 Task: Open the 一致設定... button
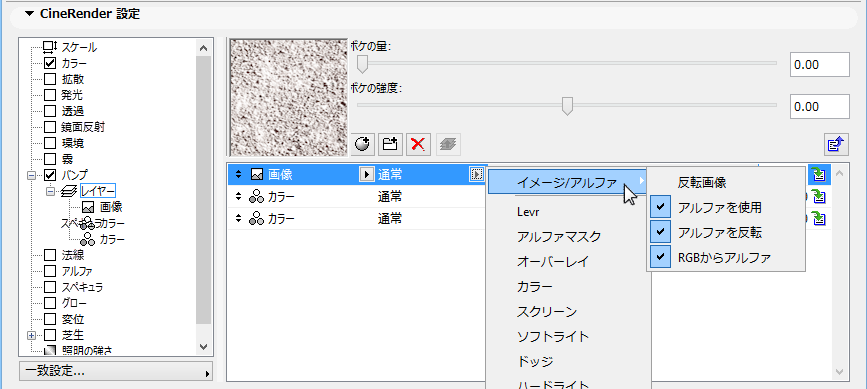116,371
